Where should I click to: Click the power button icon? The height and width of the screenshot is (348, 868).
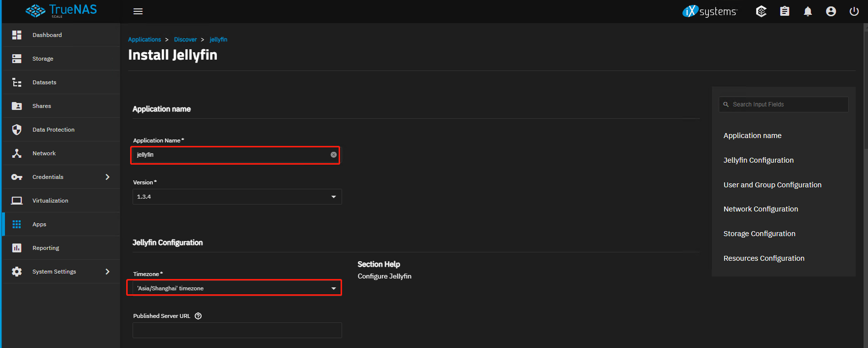point(854,11)
